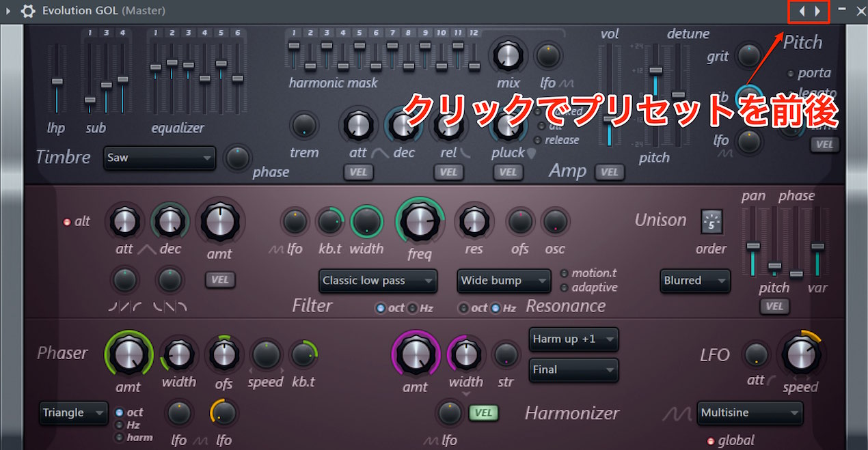
Task: Open the Final harmonizer dropdown
Action: [573, 369]
